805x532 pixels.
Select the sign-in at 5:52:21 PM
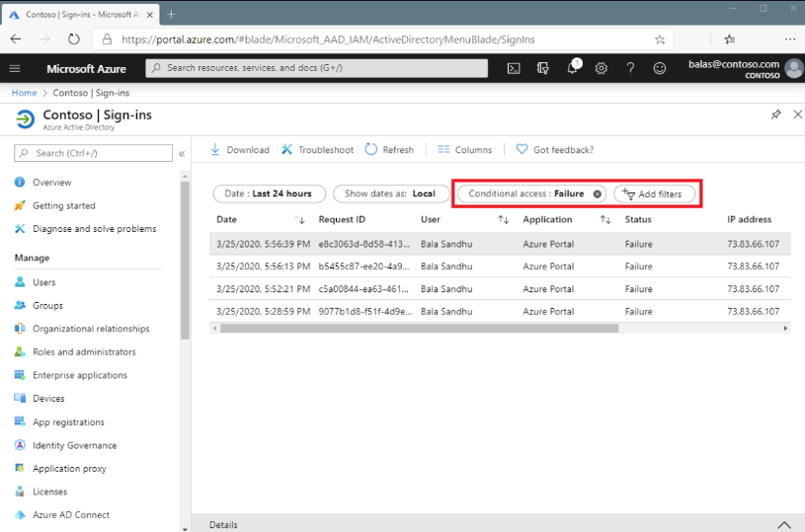[500, 289]
